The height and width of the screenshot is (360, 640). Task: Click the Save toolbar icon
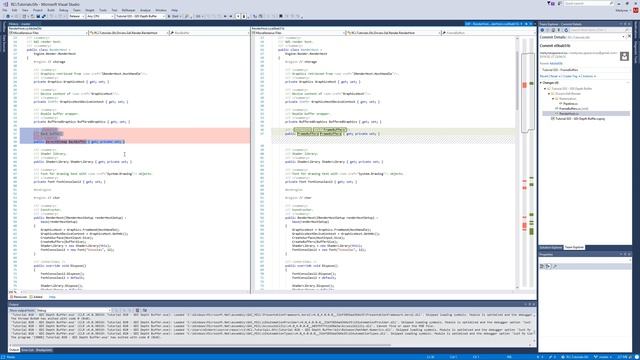pyautogui.click(x=38, y=16)
